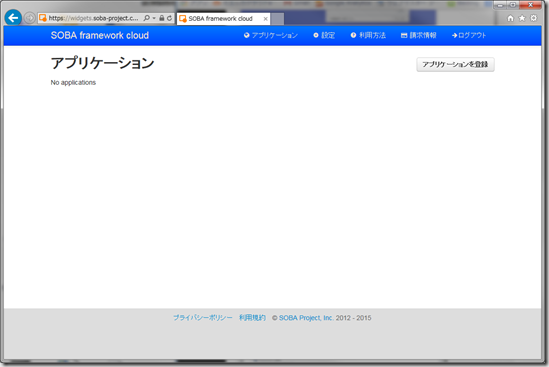Open 設定 in the navigation bar
Image resolution: width=549 pixels, height=367 pixels.
click(324, 35)
